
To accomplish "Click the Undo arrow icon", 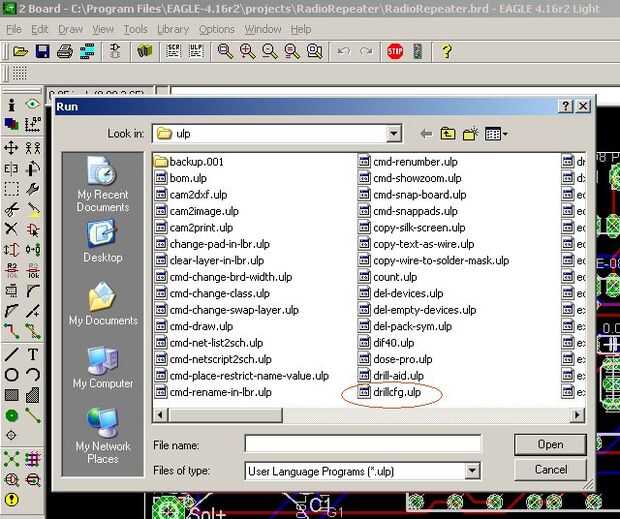I will click(344, 51).
